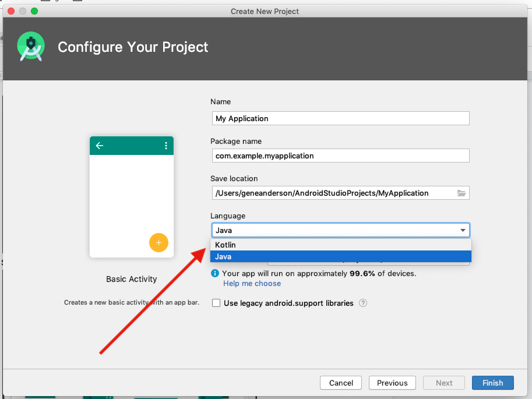Click the Android Studio logo in header
The height and width of the screenshot is (399, 532).
[x=31, y=47]
